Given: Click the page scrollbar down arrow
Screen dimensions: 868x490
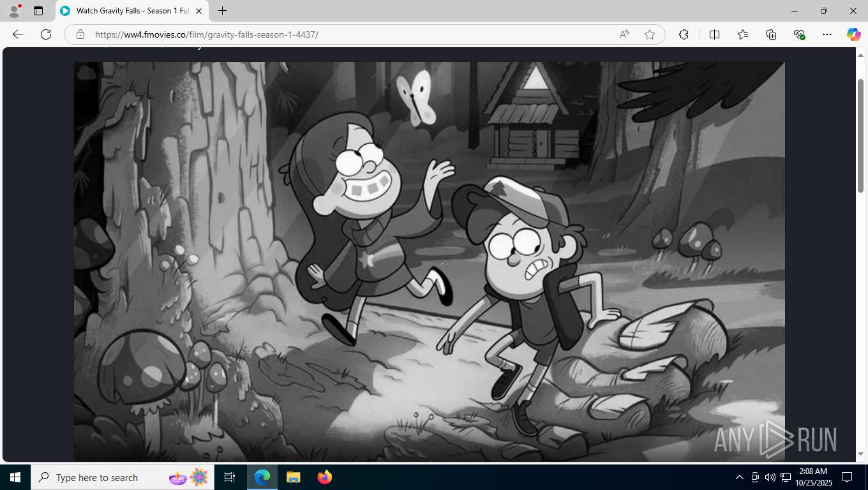Looking at the screenshot, I should (x=860, y=454).
